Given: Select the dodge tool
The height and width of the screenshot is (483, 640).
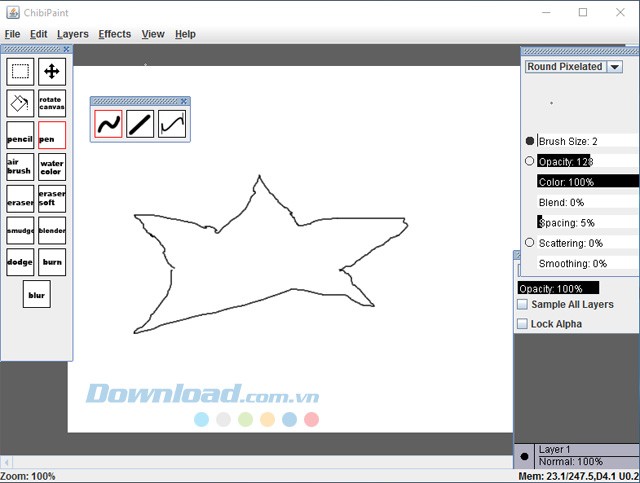Looking at the screenshot, I should click(x=20, y=262).
